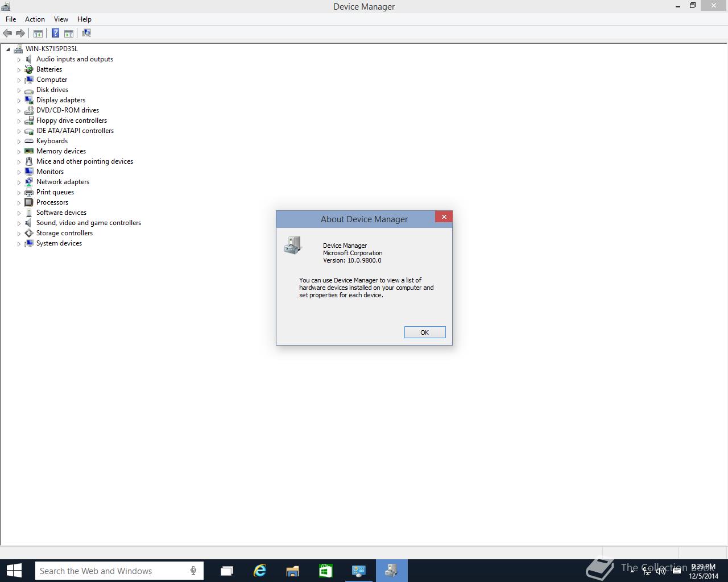Open Task View from the taskbar
Image resolution: width=728 pixels, height=582 pixels.
click(x=227, y=571)
